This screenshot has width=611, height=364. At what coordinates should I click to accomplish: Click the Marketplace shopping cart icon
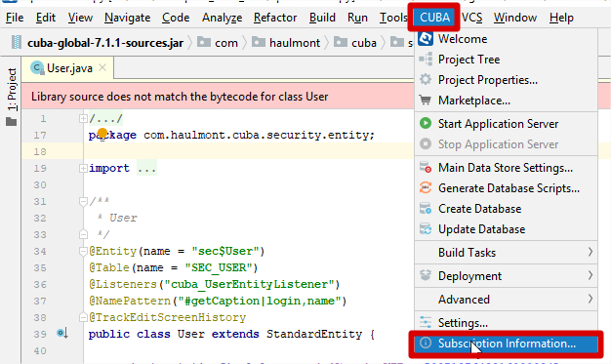[426, 101]
